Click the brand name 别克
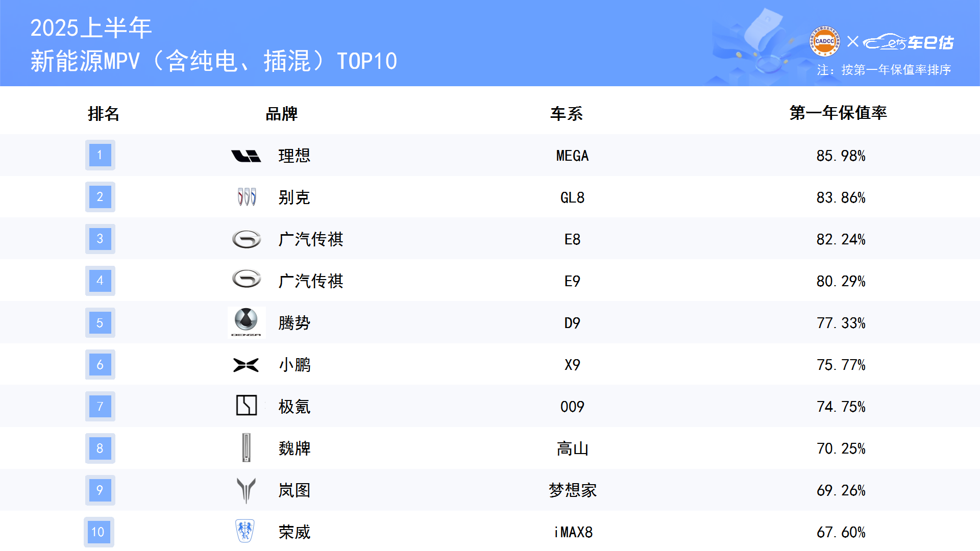The image size is (980, 551). pos(295,197)
